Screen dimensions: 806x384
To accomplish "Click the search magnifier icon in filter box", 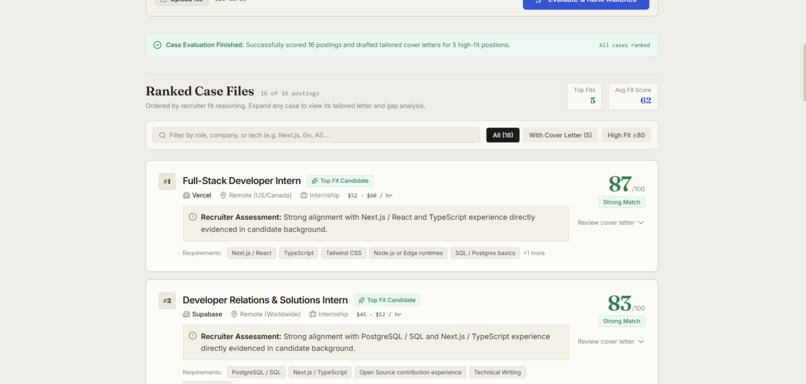I will (x=162, y=135).
